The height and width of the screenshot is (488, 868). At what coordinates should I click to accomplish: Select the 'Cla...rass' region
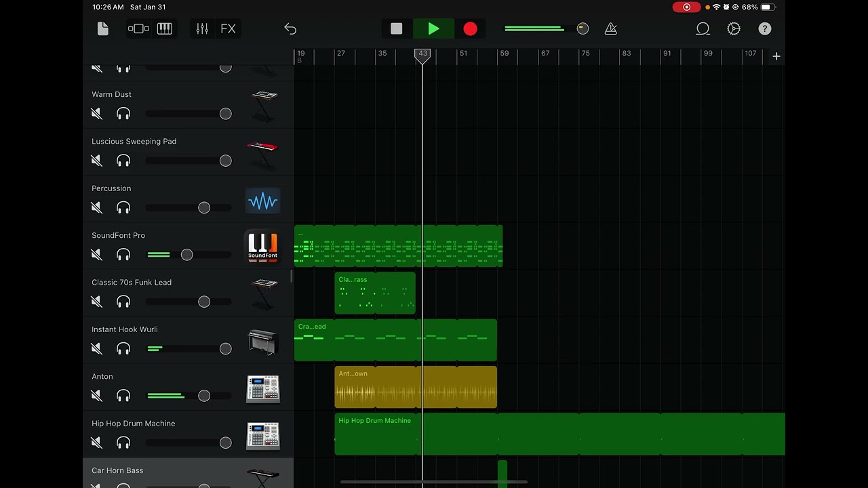tap(375, 293)
